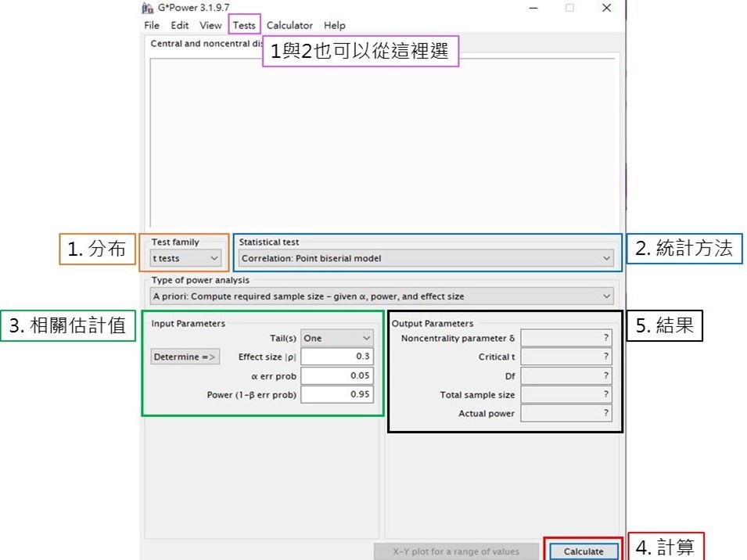Screen dimensions: 747x560
Task: Expand the Test family dropdown showing t tests
Action: click(185, 258)
